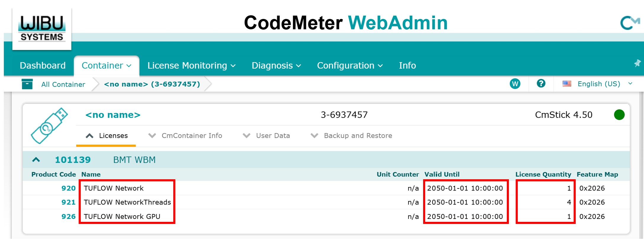This screenshot has width=644, height=239.
Task: Click the Valid Until column header
Action: [442, 175]
